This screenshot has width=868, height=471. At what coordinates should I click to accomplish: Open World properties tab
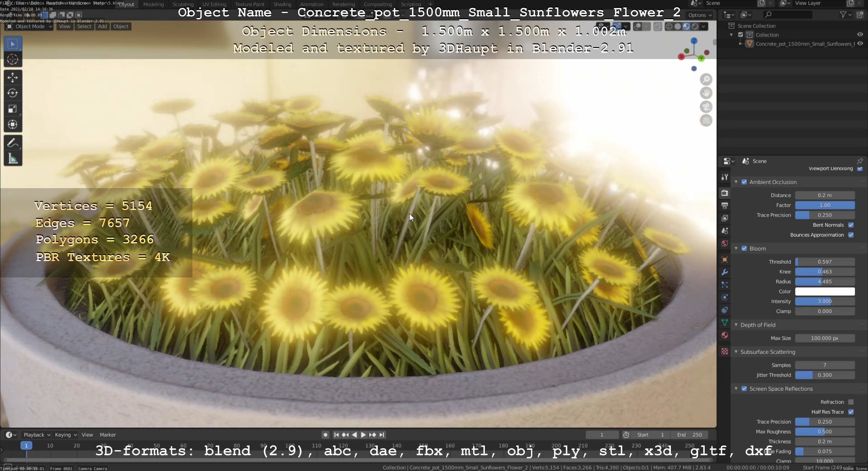click(725, 244)
